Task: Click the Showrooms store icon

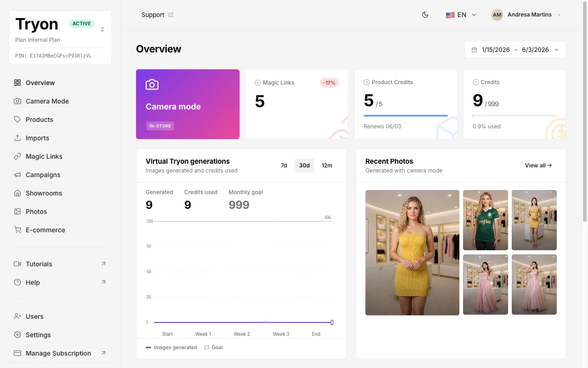Action: 17,193
